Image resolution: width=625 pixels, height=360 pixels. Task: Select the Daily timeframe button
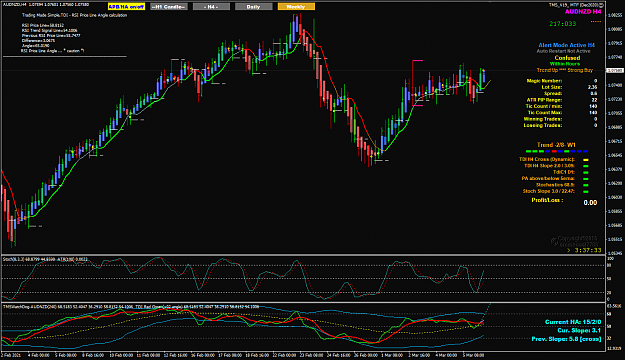[254, 7]
